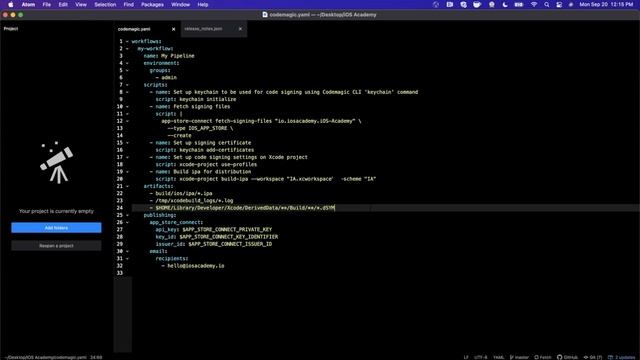Click 'xcode-project use-profiles' script text
Viewport: 640px width, 360px height.
(218, 164)
